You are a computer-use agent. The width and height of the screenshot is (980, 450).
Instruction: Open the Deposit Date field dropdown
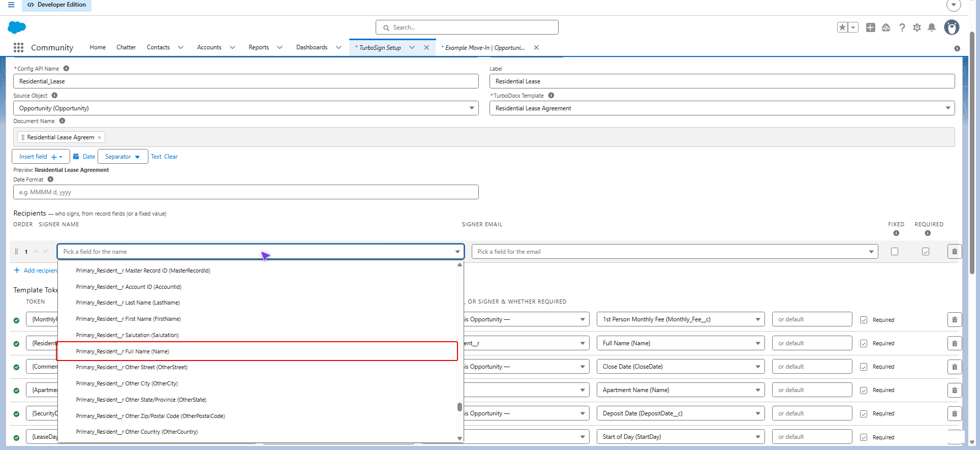(681, 413)
